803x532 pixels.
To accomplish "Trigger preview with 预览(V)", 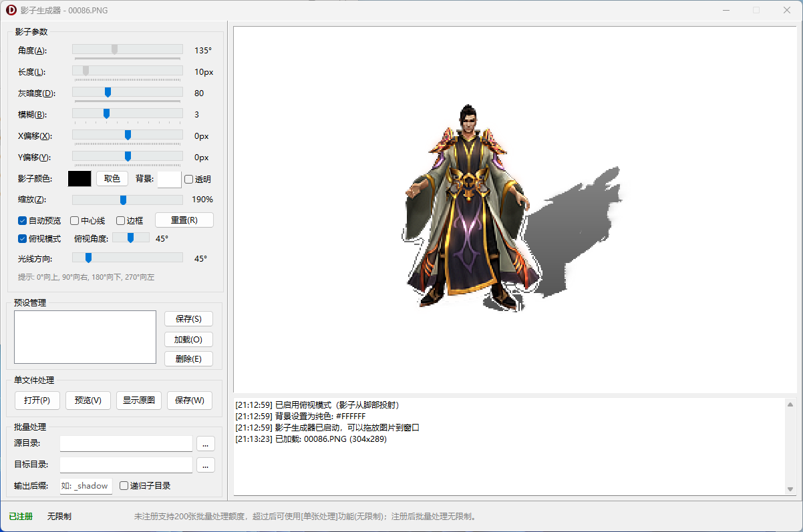I will click(88, 400).
